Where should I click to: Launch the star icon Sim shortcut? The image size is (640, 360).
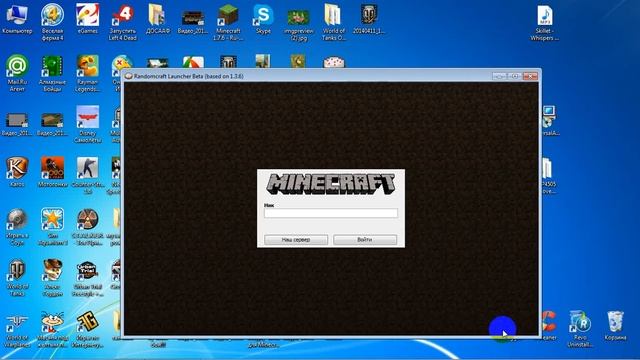(x=52, y=227)
